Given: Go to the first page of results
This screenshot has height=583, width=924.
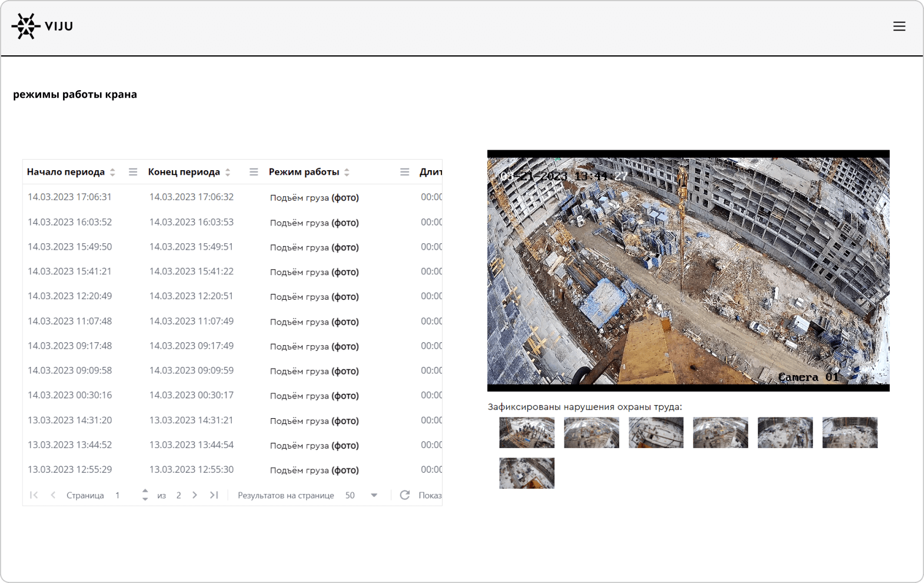Looking at the screenshot, I should point(34,495).
